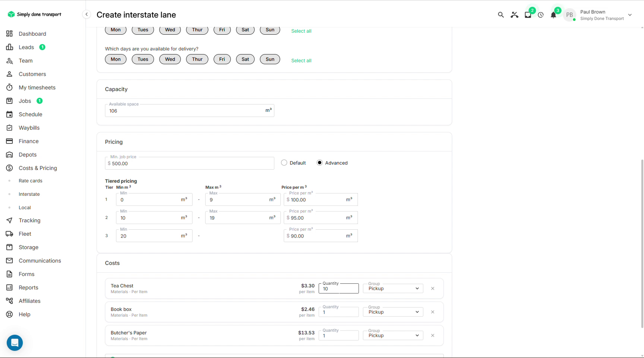Remove the Butcher's Paper cost row

coord(433,335)
